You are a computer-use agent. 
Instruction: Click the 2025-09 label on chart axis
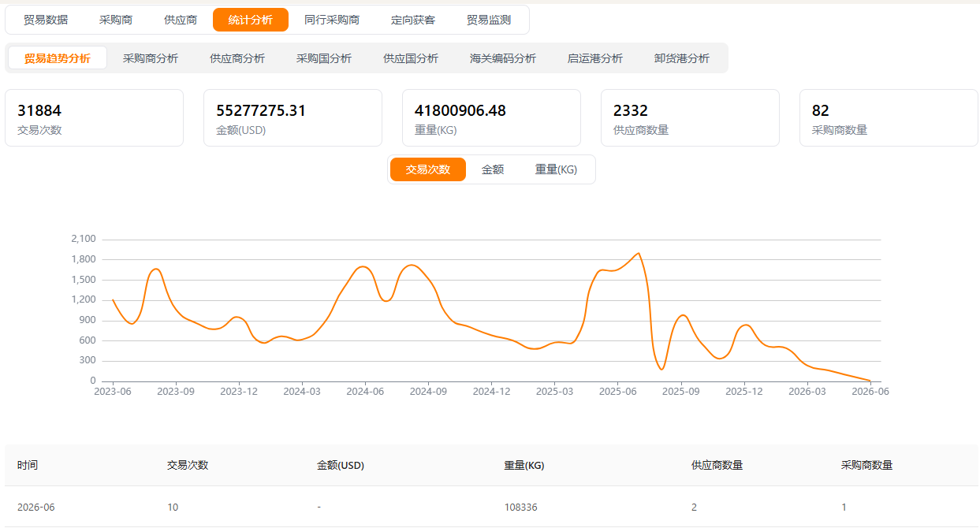tap(682, 391)
